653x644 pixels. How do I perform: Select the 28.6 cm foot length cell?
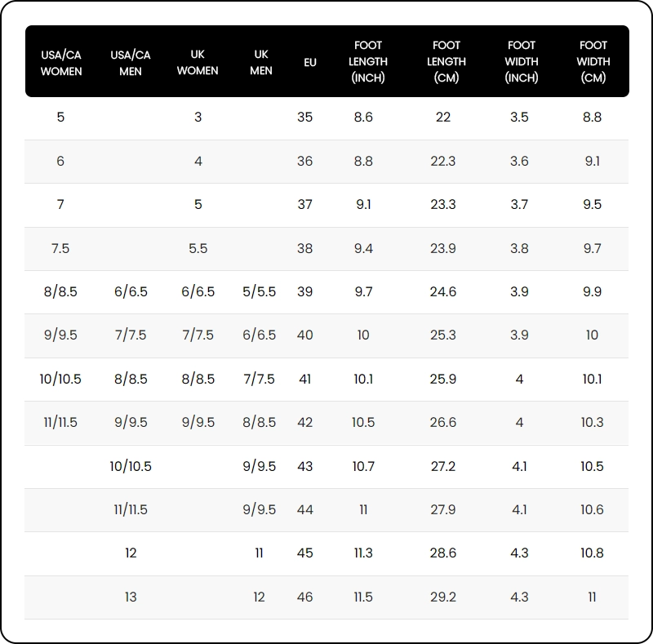pos(443,553)
